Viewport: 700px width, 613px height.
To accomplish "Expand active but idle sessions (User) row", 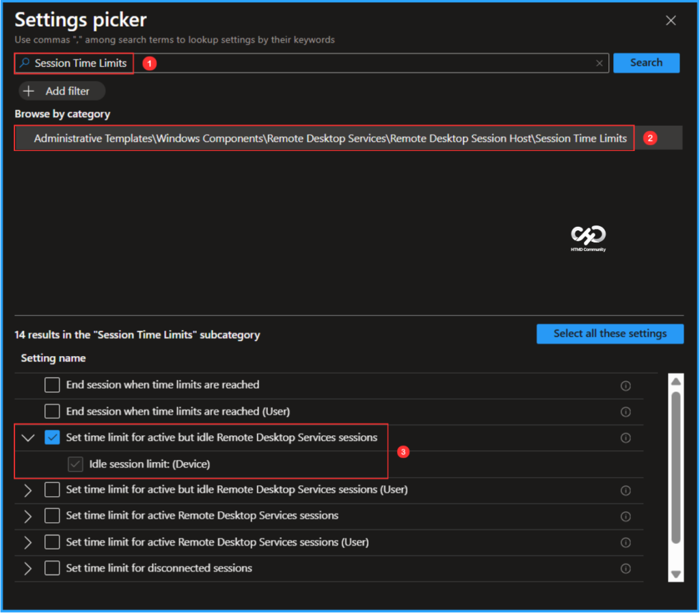I will click(x=27, y=490).
